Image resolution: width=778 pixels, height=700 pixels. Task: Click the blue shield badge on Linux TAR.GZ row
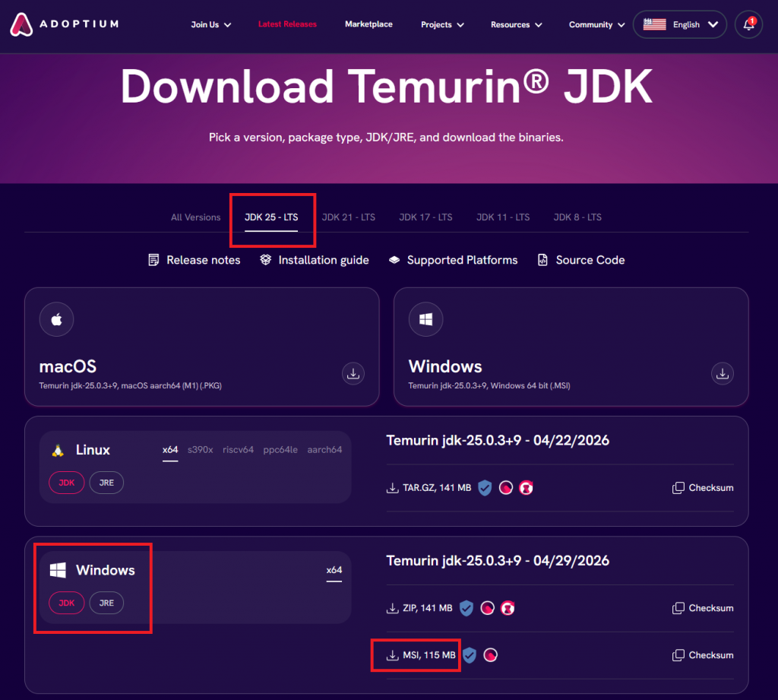tap(485, 488)
